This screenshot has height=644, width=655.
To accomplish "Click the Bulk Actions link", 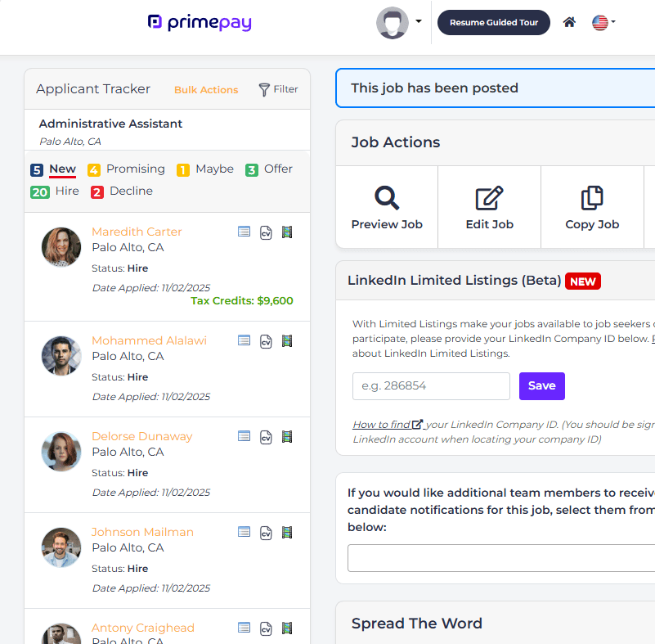I will click(206, 89).
